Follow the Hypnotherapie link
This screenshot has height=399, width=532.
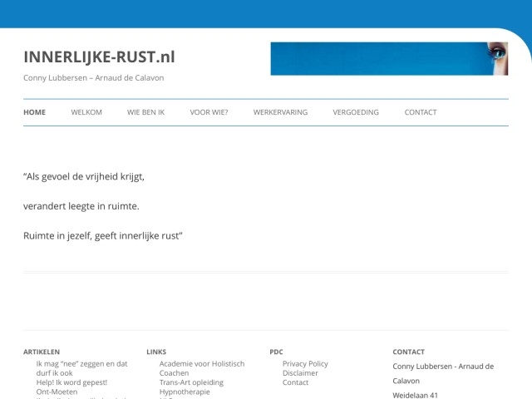pyautogui.click(x=185, y=392)
